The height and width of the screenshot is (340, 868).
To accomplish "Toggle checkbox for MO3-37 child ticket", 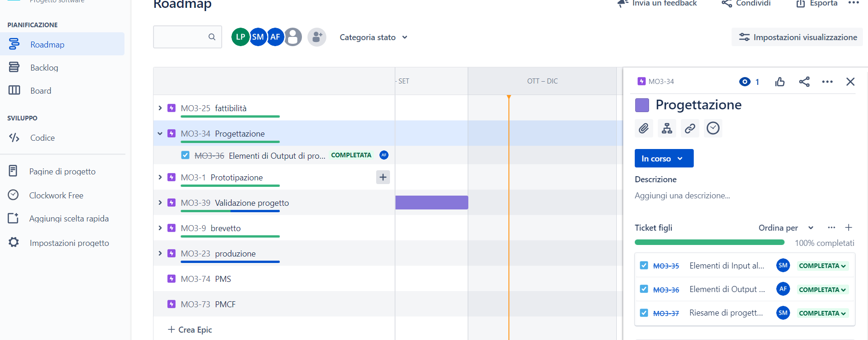I will (x=644, y=313).
